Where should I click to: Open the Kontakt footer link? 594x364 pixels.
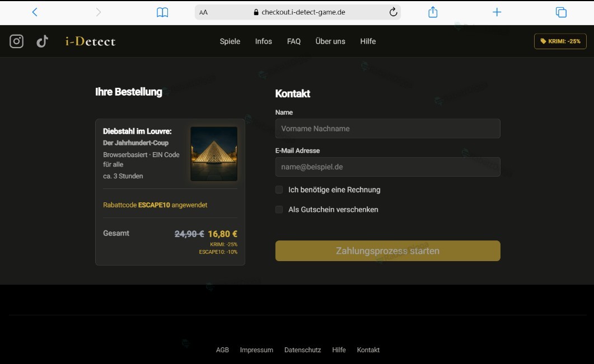368,350
